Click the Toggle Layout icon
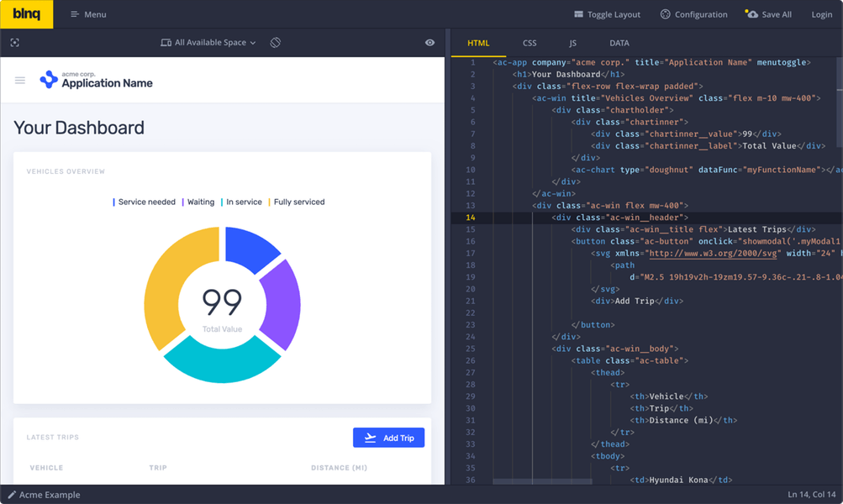Screen dimensions: 843x504 578,14
